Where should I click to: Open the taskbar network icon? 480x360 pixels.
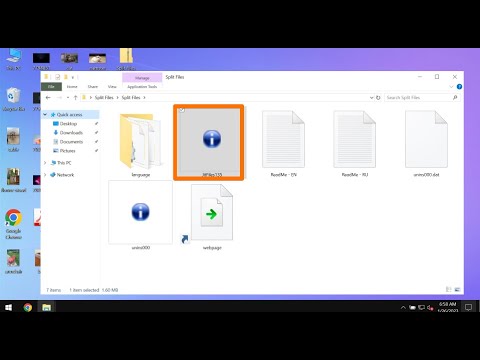[x=422, y=308]
